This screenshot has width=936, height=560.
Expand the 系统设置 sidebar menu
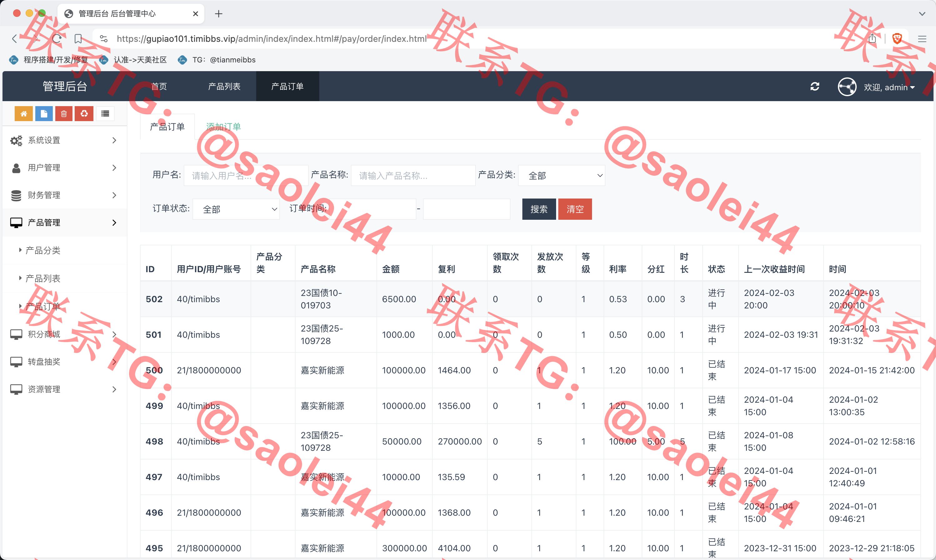pyautogui.click(x=65, y=140)
